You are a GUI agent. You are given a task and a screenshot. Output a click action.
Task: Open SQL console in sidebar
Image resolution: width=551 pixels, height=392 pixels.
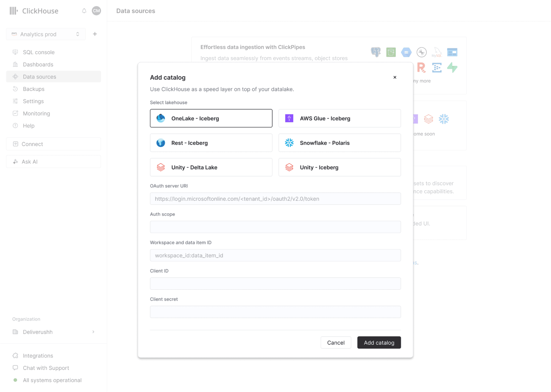point(39,52)
